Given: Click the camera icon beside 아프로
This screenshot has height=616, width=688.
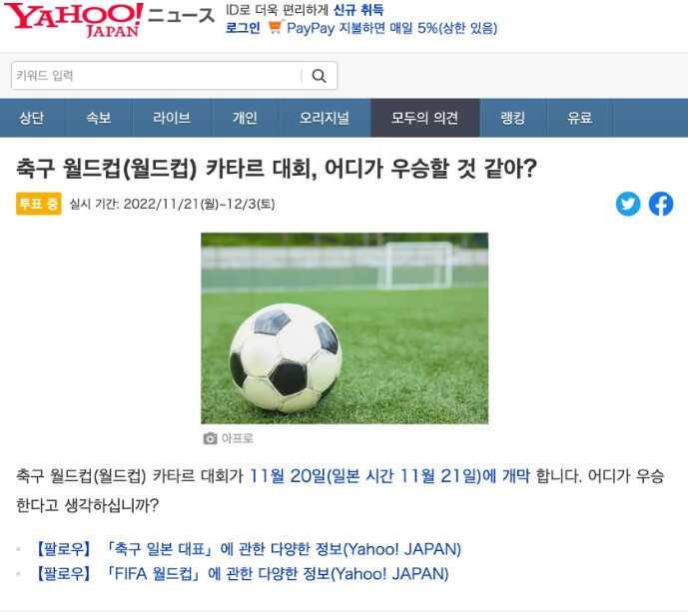Looking at the screenshot, I should [x=210, y=438].
